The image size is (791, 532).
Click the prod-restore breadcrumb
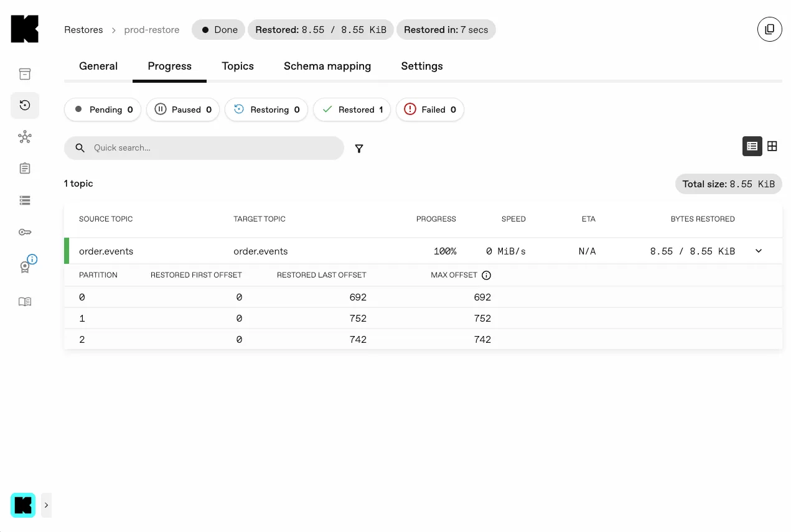coord(152,30)
